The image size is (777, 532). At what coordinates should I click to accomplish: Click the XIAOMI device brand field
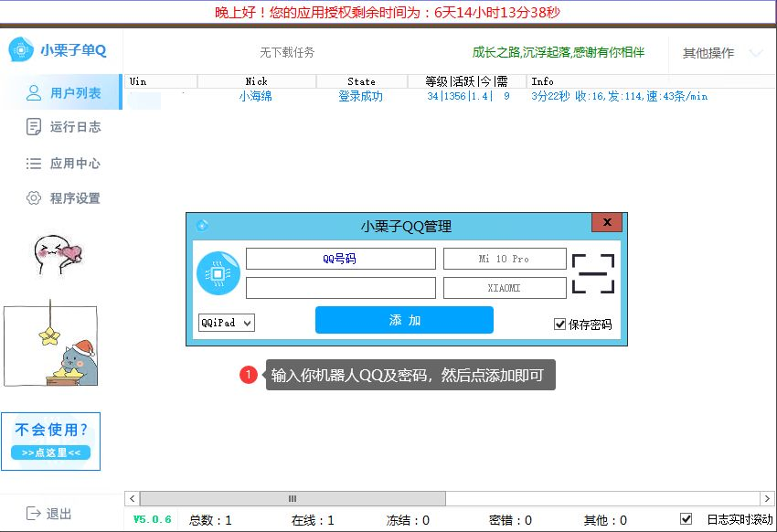pos(505,288)
